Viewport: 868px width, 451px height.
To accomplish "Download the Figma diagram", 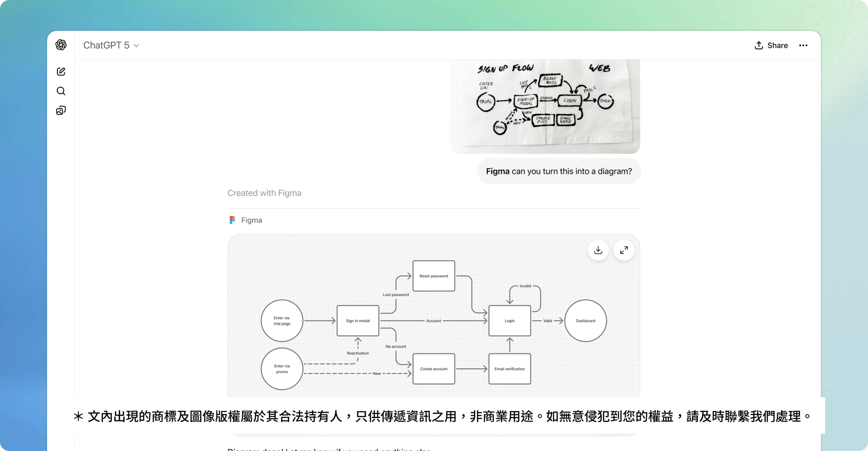I will pos(598,250).
